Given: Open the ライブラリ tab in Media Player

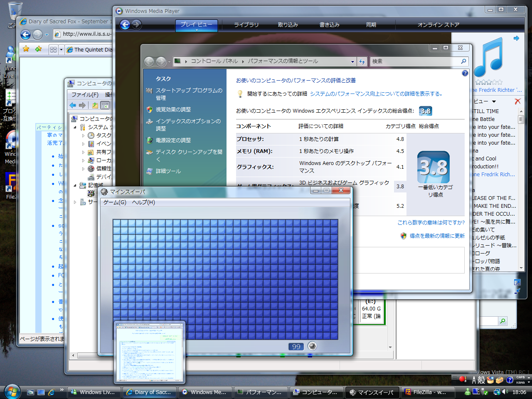Looking at the screenshot, I should click(x=246, y=25).
